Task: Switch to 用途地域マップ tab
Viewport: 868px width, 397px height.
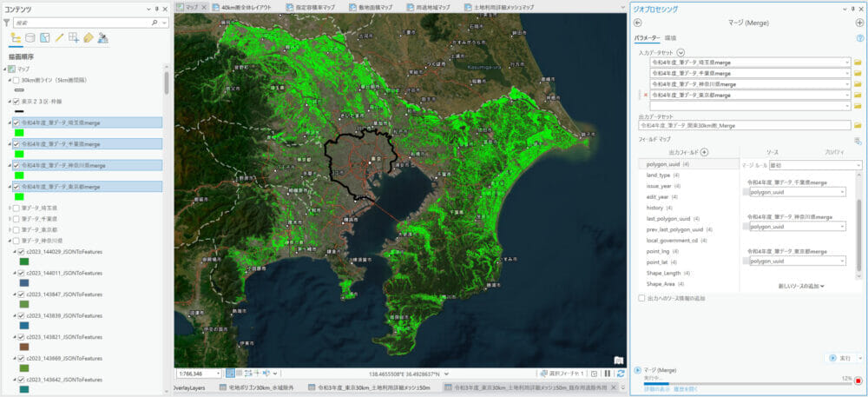Action: tap(429, 7)
